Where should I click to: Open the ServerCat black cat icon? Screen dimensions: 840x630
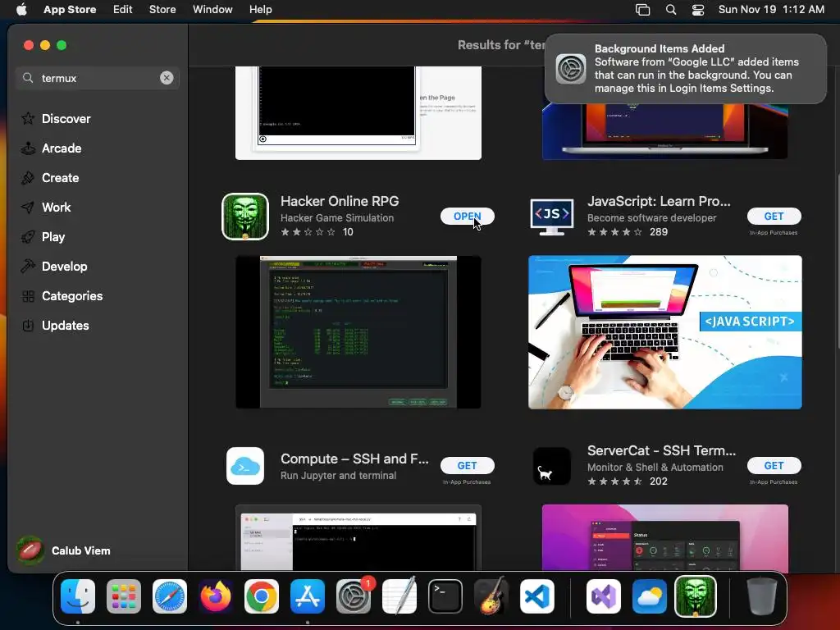click(552, 466)
